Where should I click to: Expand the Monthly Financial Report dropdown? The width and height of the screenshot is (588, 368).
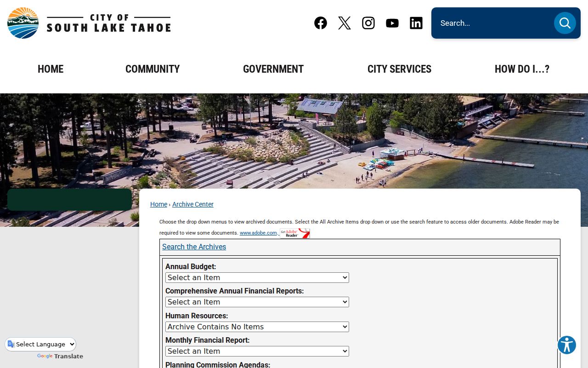(257, 351)
